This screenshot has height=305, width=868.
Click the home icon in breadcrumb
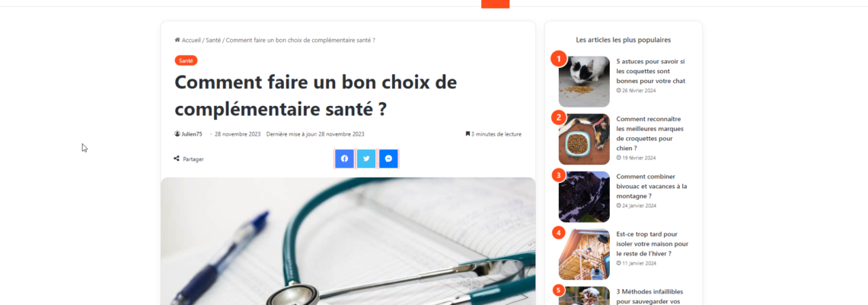[x=177, y=40]
